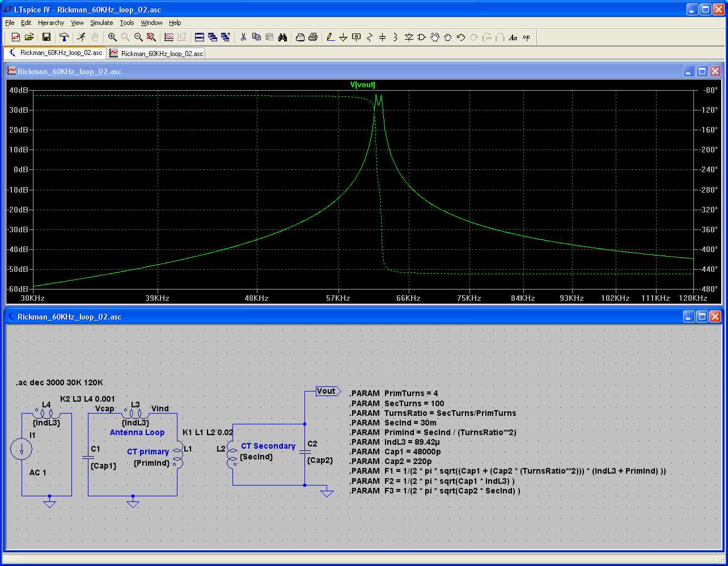This screenshot has width=728, height=566.
Task: Switch to the schematic document tab
Action: [x=56, y=53]
